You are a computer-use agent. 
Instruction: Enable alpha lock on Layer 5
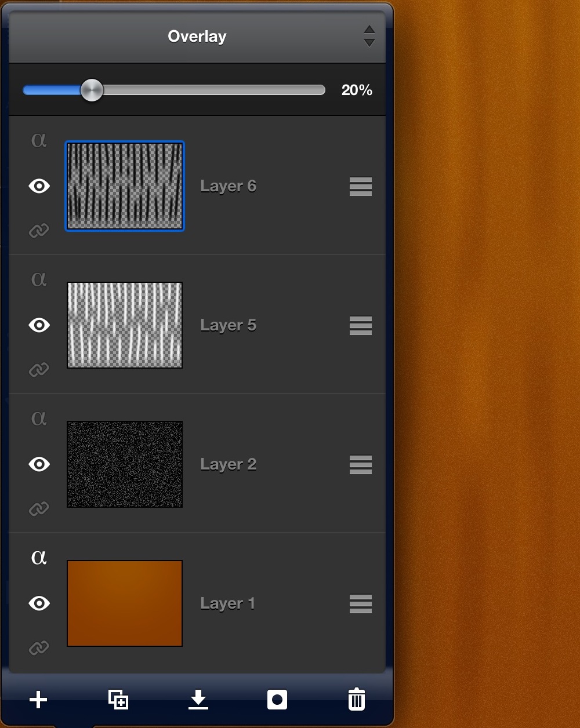point(39,279)
